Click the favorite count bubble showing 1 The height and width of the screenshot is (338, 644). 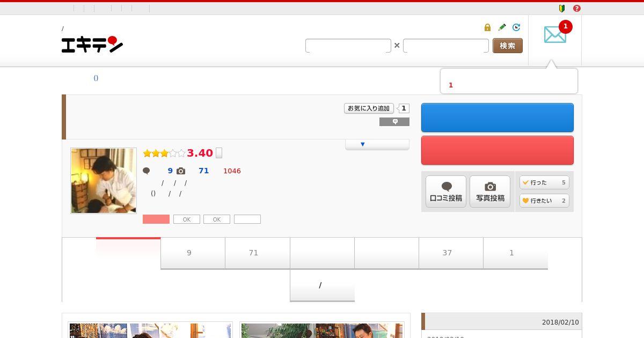coord(404,108)
